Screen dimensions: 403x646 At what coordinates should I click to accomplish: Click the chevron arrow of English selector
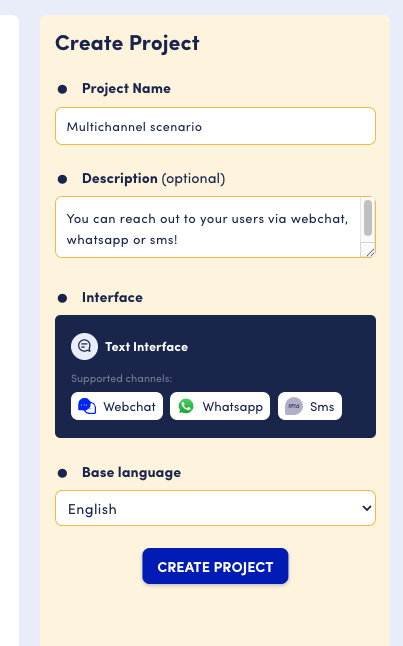point(366,508)
